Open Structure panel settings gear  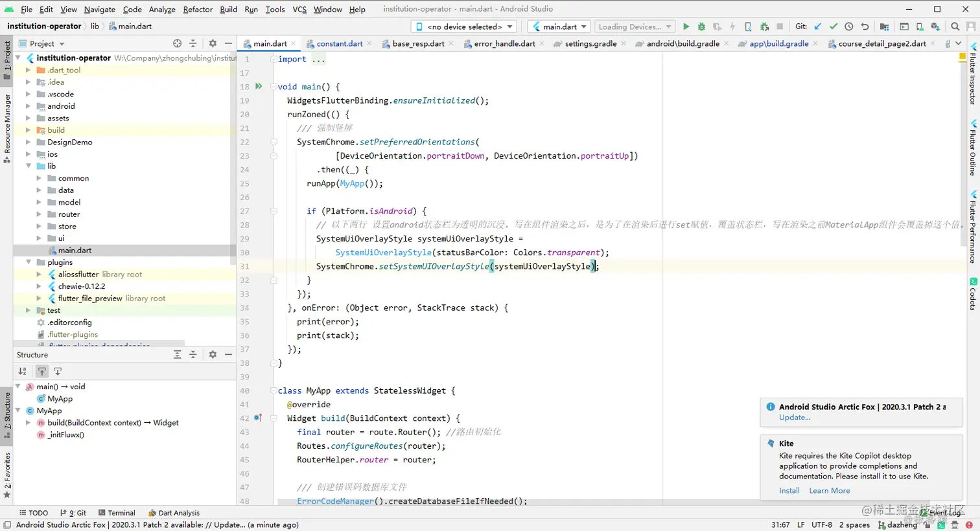point(213,355)
